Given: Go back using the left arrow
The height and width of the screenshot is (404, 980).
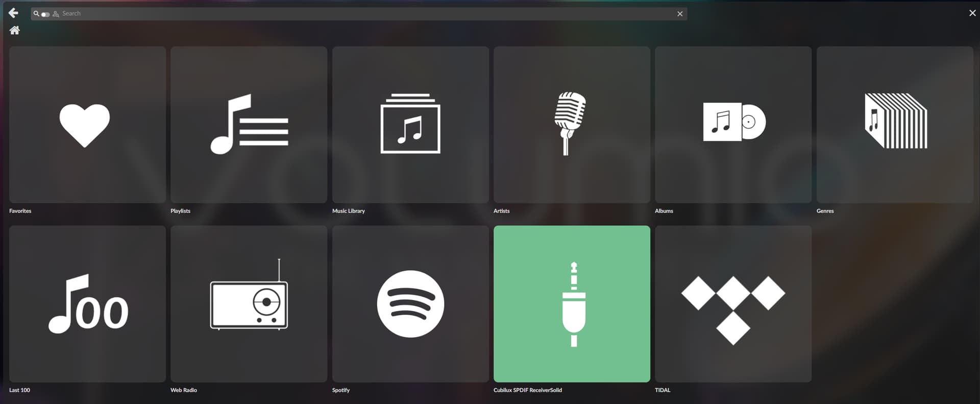Looking at the screenshot, I should click(13, 13).
